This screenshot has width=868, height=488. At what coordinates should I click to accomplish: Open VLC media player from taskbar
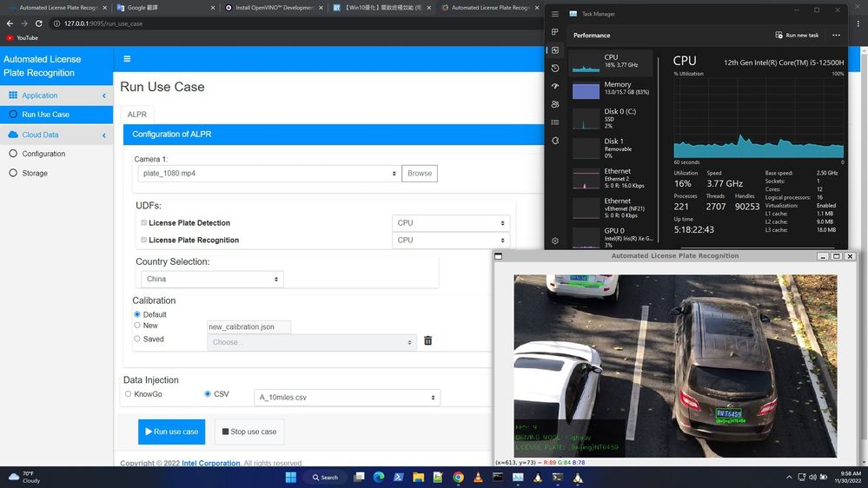pos(478,478)
